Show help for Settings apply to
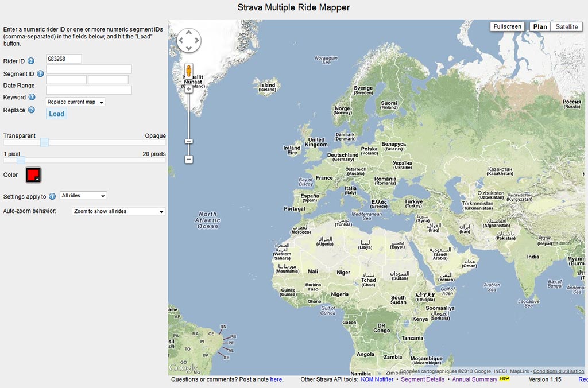The image size is (588, 388). [52, 196]
